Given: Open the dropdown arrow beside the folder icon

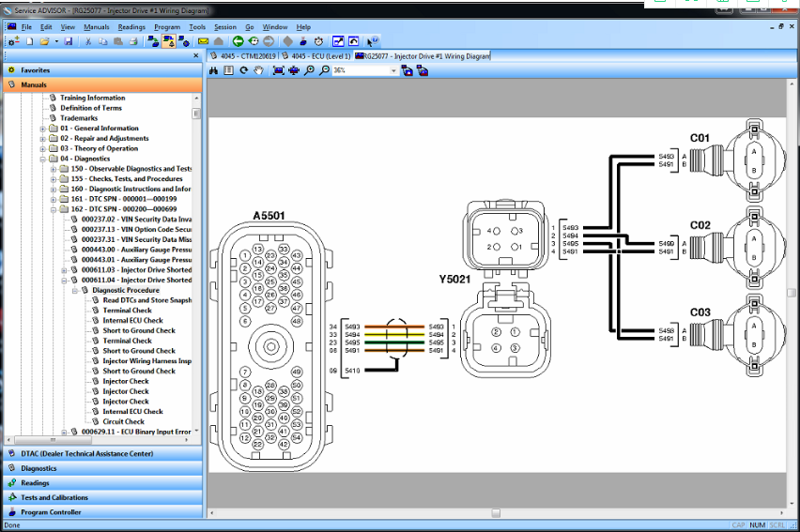Looking at the screenshot, I should (56, 41).
